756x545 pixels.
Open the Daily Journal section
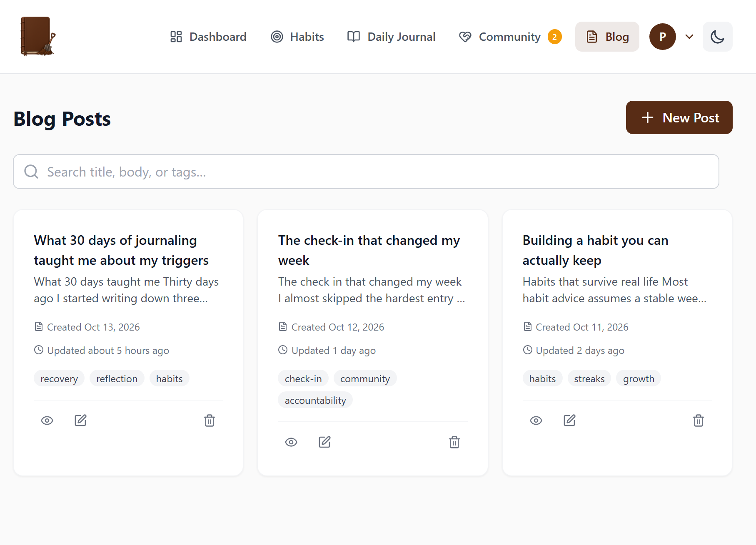(392, 37)
